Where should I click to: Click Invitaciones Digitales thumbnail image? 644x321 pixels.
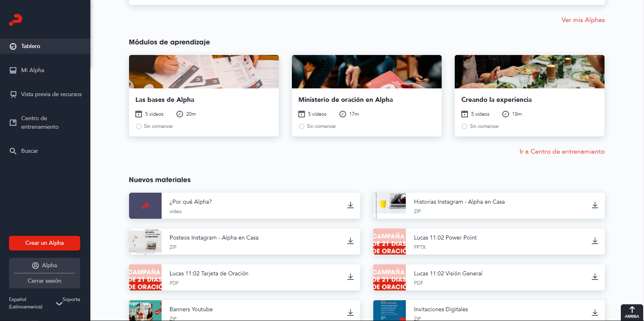[x=390, y=310]
